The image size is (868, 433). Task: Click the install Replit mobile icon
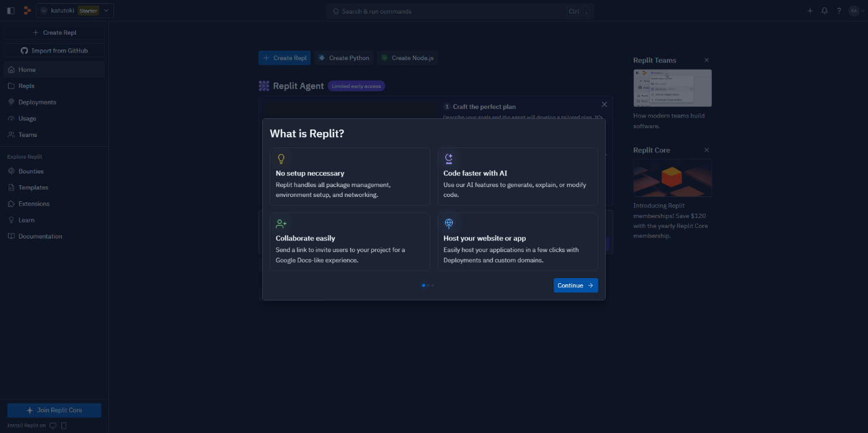(63, 426)
